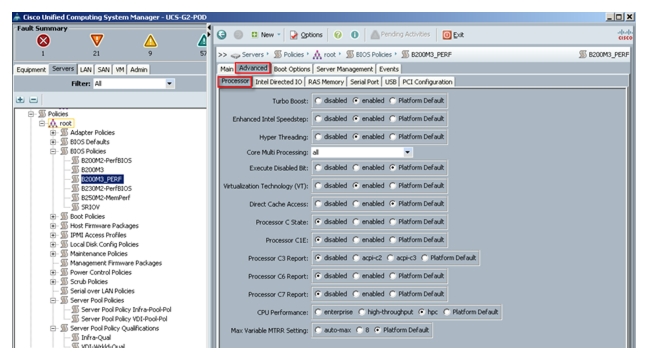Switch to the Equipment tab
This screenshot has height=361, width=649.
coord(31,70)
